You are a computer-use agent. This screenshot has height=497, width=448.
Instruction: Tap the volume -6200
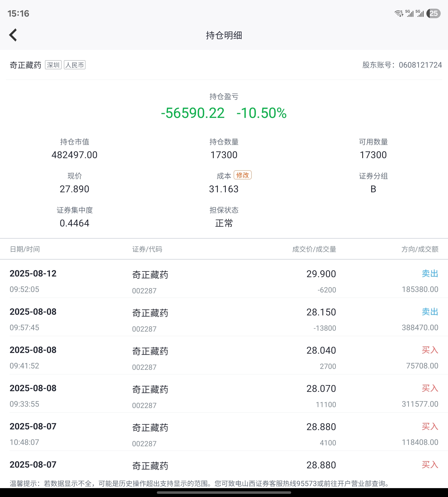327,290
